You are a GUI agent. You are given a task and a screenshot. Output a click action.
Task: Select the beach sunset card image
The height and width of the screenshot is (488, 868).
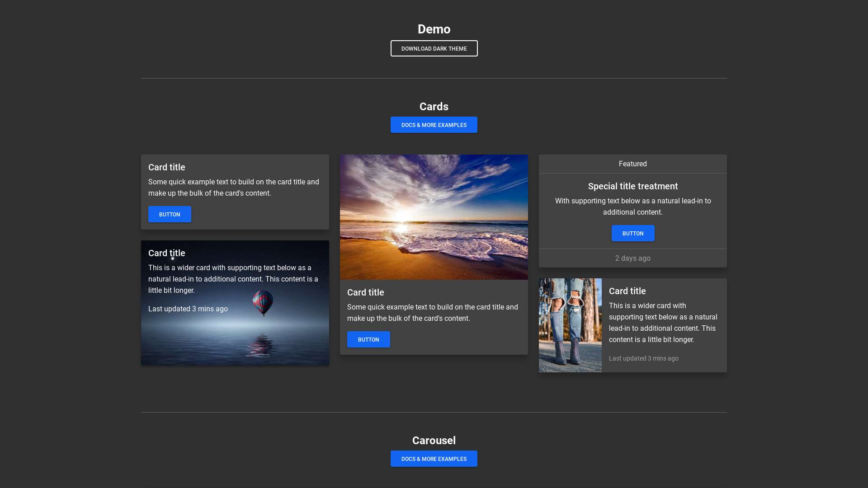point(434,217)
